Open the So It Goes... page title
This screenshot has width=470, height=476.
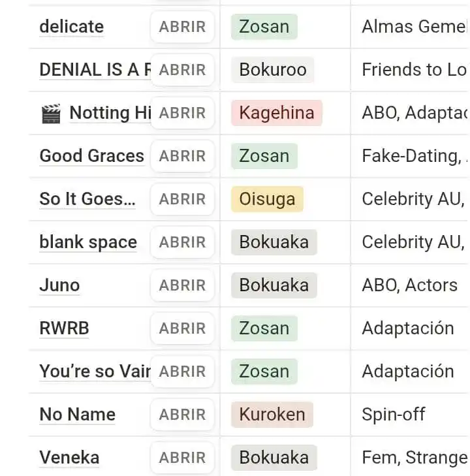pyautogui.click(x=87, y=199)
